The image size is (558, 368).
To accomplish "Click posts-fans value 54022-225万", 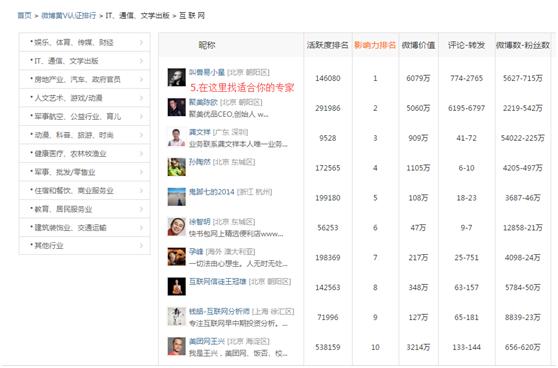I will pyautogui.click(x=523, y=138).
